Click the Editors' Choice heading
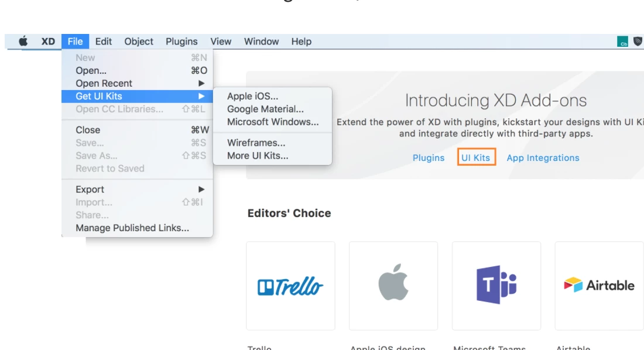Viewport: 644px width, 350px height. pyautogui.click(x=289, y=213)
